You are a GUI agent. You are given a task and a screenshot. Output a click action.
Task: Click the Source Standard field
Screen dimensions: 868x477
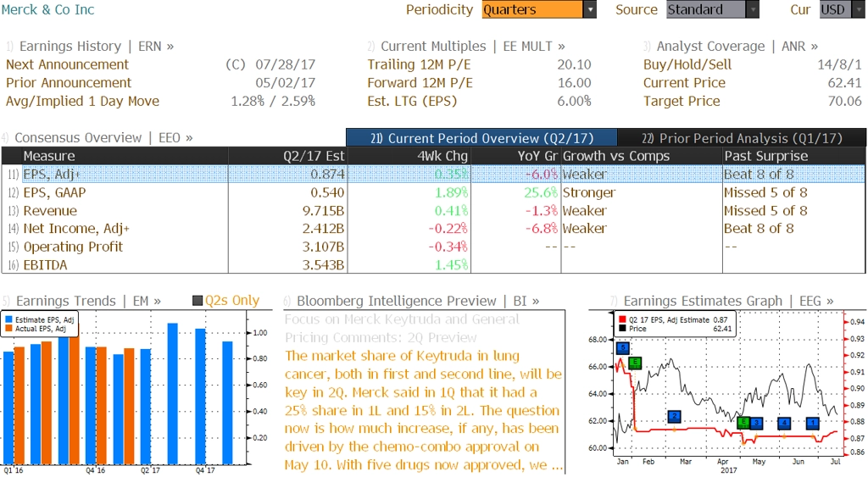pos(706,9)
